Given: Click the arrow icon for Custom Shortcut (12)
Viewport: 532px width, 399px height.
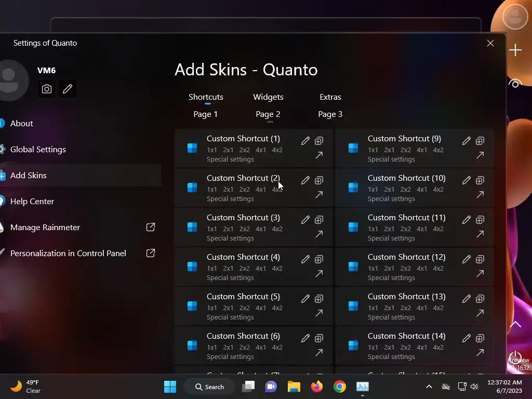Looking at the screenshot, I should tap(480, 273).
